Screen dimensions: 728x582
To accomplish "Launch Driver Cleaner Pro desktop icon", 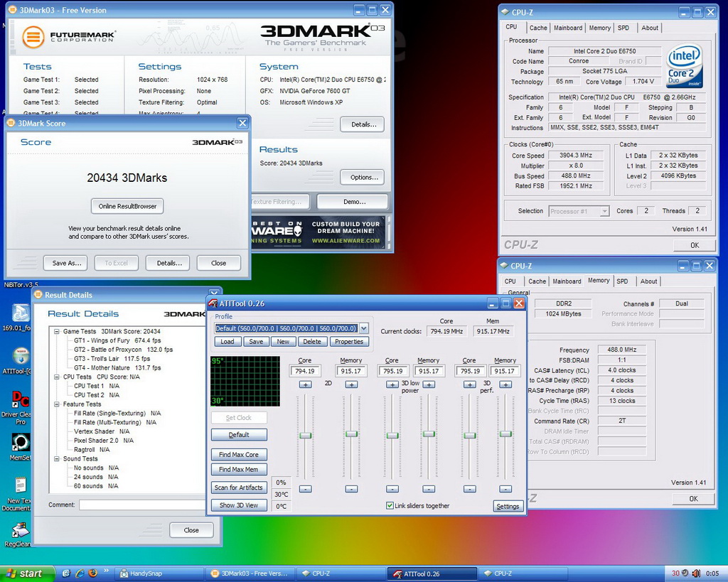I will pyautogui.click(x=21, y=399).
